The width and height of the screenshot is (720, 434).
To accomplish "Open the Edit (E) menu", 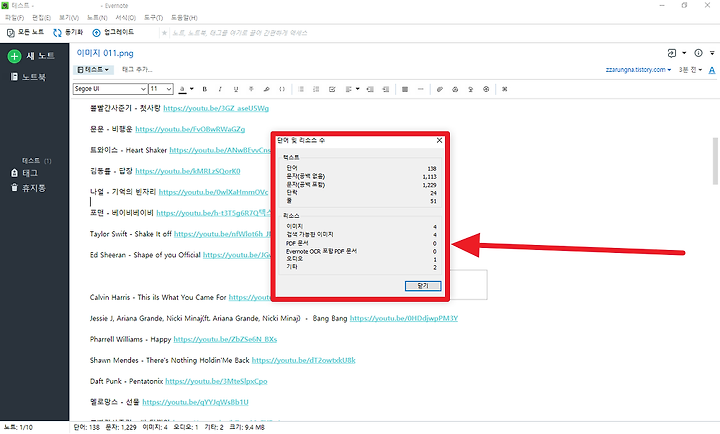I will click(41, 18).
